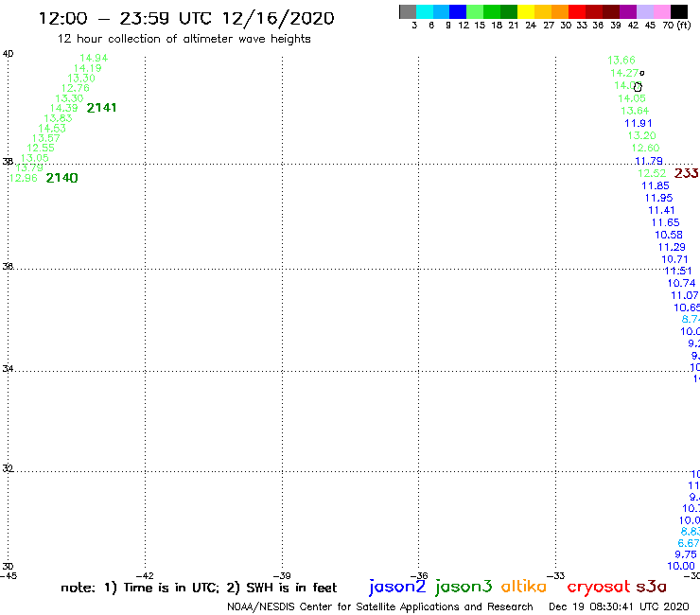
Task: Click the yellow swatch in color scale
Action: pyautogui.click(x=526, y=11)
